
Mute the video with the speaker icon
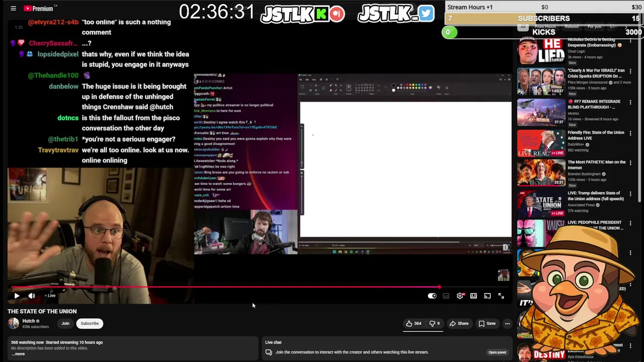click(32, 296)
